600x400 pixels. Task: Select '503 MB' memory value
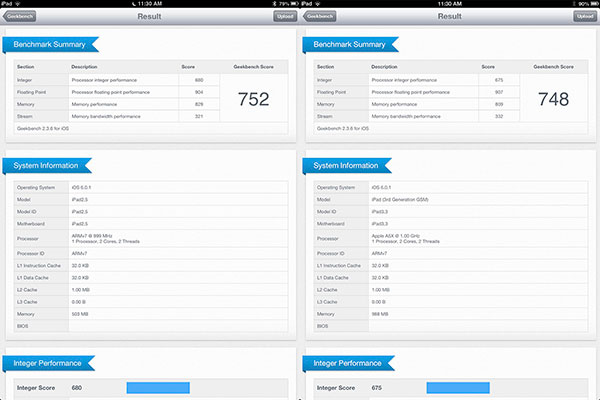coord(80,314)
